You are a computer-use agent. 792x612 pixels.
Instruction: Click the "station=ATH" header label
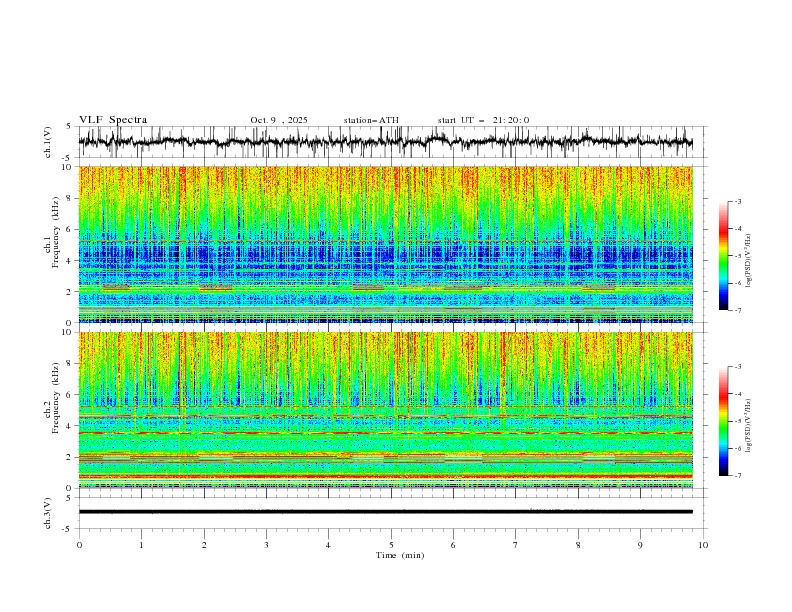click(x=371, y=120)
